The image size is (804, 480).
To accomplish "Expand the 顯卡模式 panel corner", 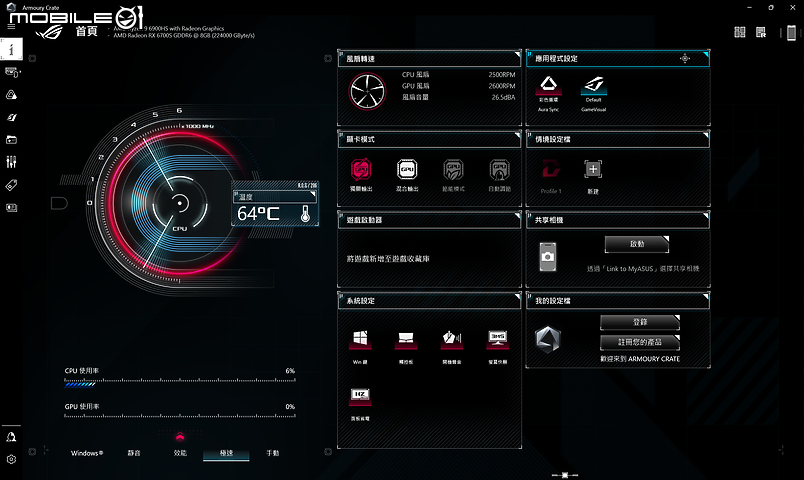I will [x=517, y=135].
